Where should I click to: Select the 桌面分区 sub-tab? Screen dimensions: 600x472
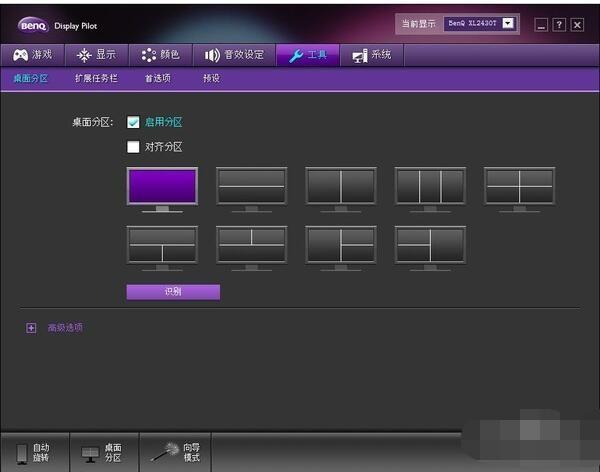31,78
